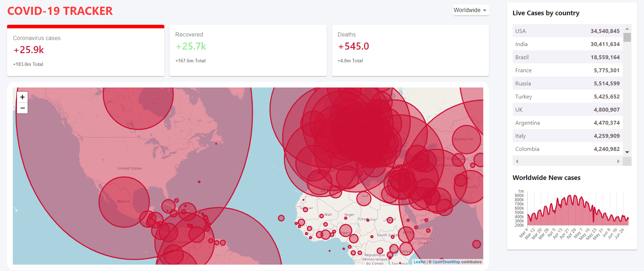644x271 pixels.
Task: Open the Leaflet link
Action: click(420, 262)
